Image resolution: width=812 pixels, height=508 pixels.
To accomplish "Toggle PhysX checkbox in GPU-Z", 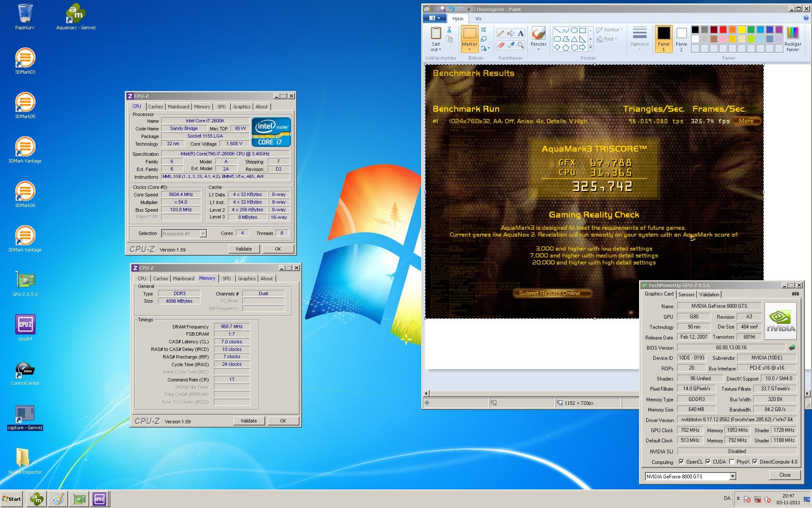I will pyautogui.click(x=732, y=462).
